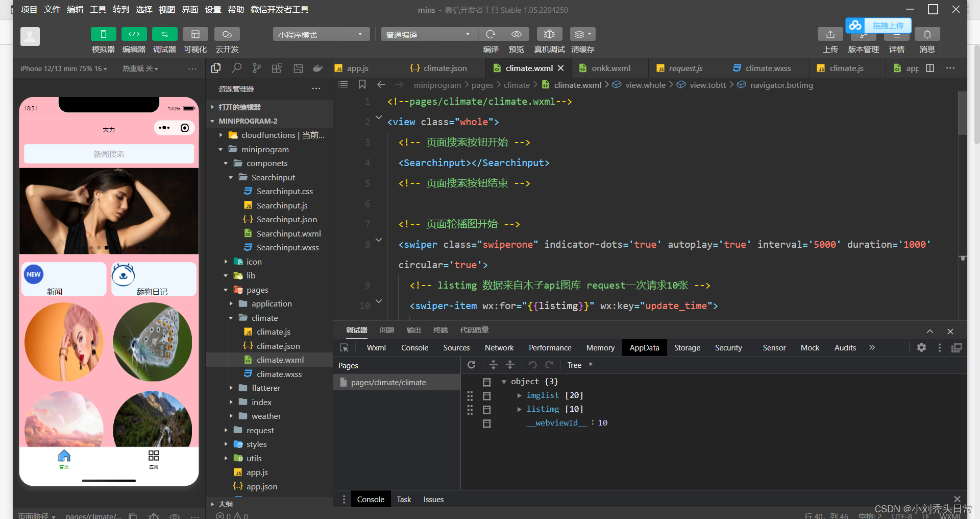Open the visualization (可视化) tool
This screenshot has height=519, width=980.
[x=195, y=34]
